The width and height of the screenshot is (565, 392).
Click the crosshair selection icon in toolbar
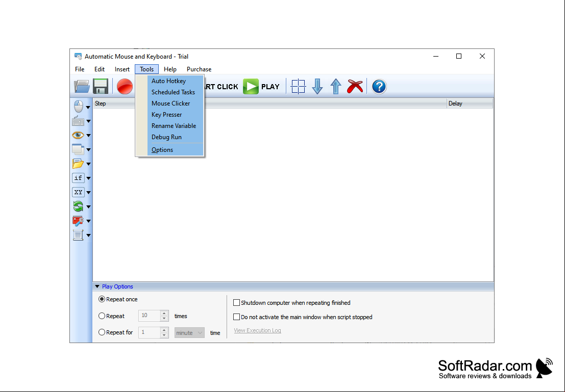tap(298, 86)
